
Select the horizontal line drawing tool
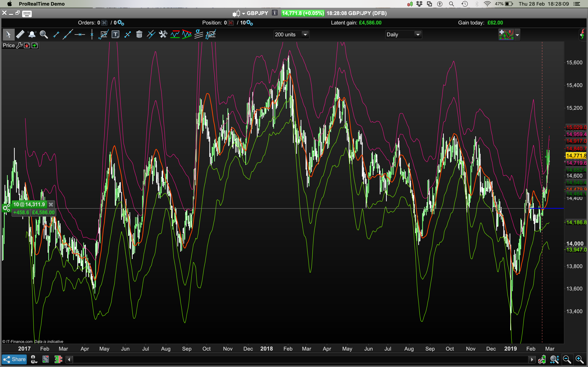(80, 34)
